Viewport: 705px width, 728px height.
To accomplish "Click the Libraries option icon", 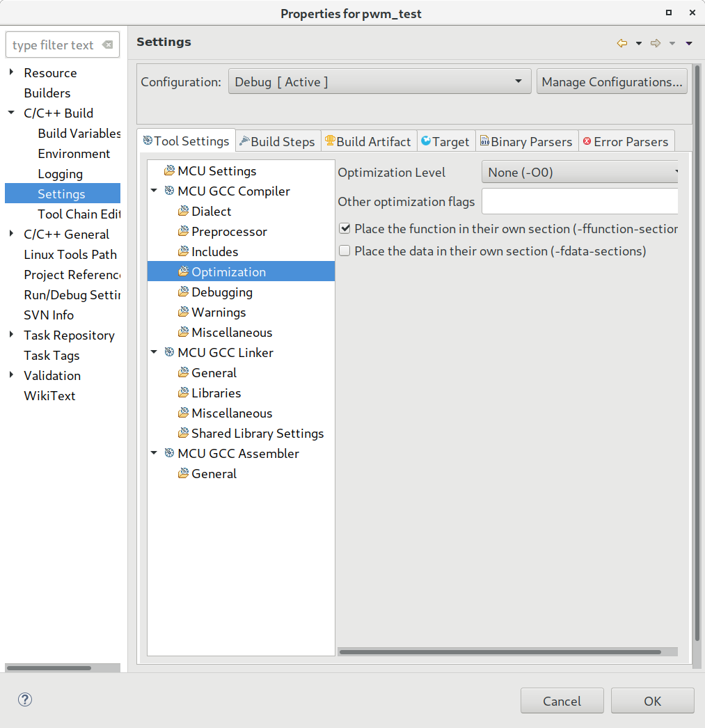I will point(184,393).
